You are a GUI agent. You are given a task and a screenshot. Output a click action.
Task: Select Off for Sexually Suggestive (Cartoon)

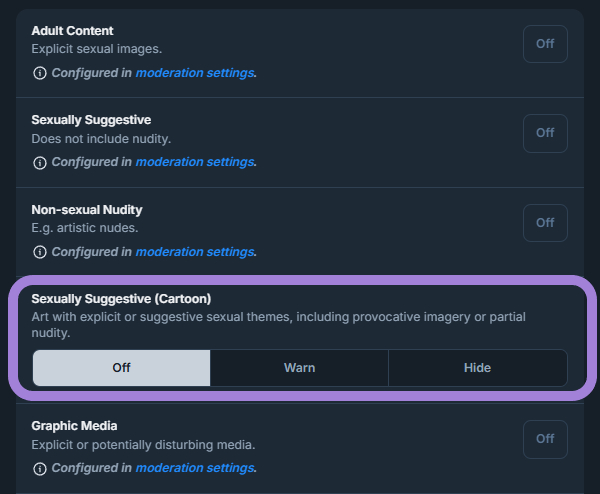tap(122, 368)
